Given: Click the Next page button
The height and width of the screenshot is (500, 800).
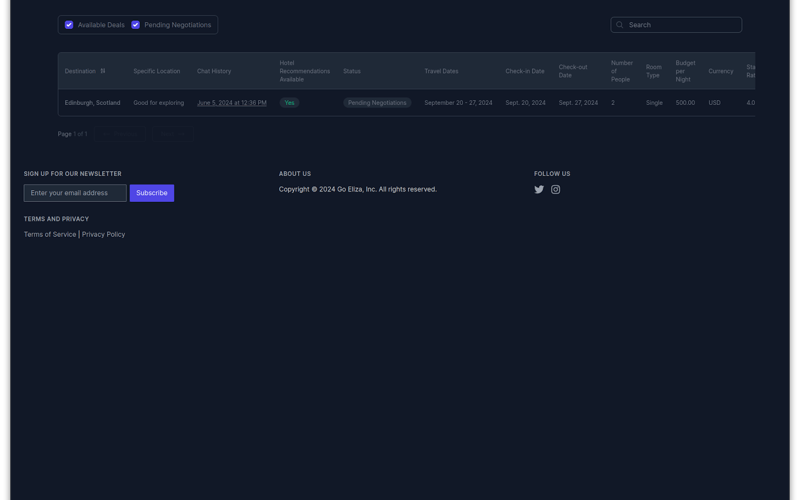Looking at the screenshot, I should (172, 134).
